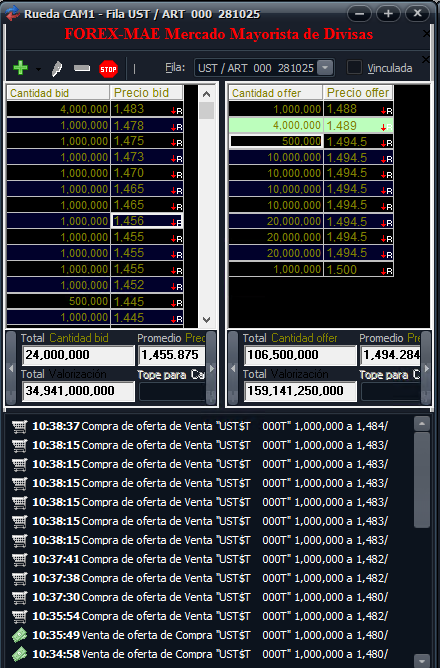Click scroll down arrow of the bid table
Image resolution: width=440 pixels, height=668 pixels.
tap(207, 320)
